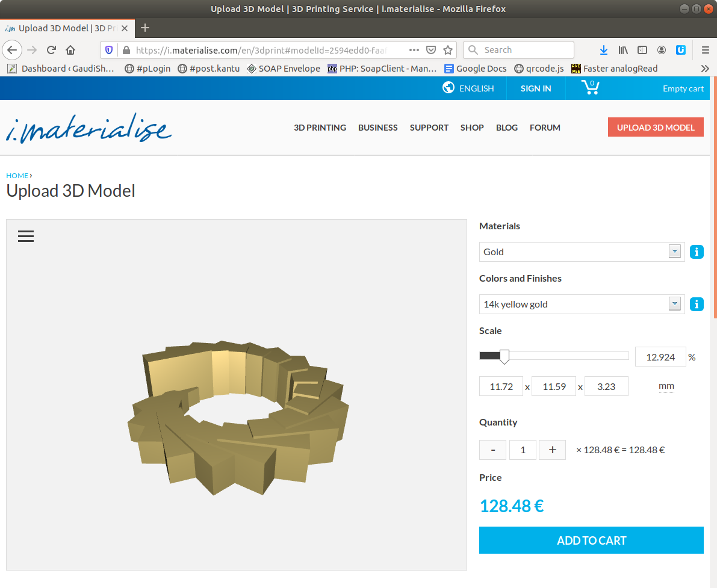Show more bookmarks chevron

coord(704,69)
